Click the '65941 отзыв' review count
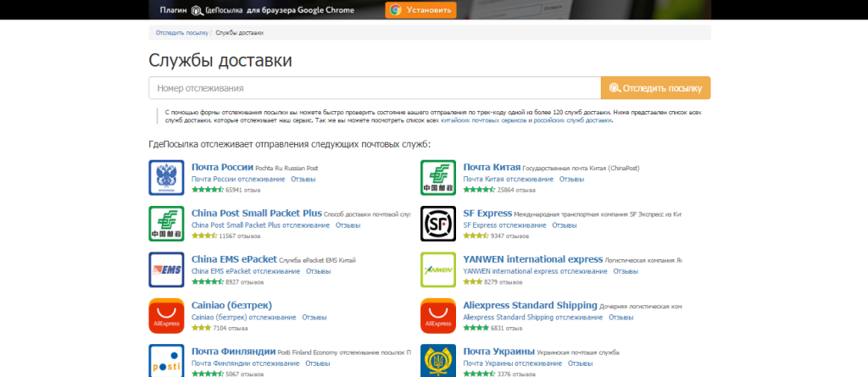 [x=243, y=190]
